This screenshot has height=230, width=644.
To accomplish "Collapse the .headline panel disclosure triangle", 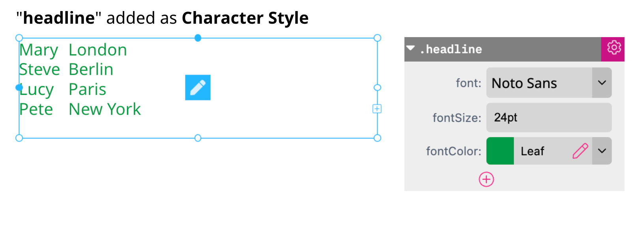I will click(x=412, y=49).
